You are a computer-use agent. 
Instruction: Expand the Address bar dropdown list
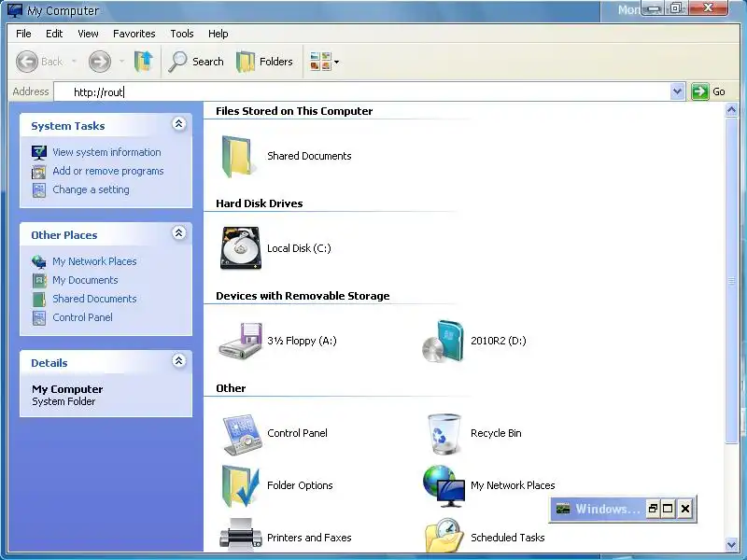pyautogui.click(x=677, y=91)
